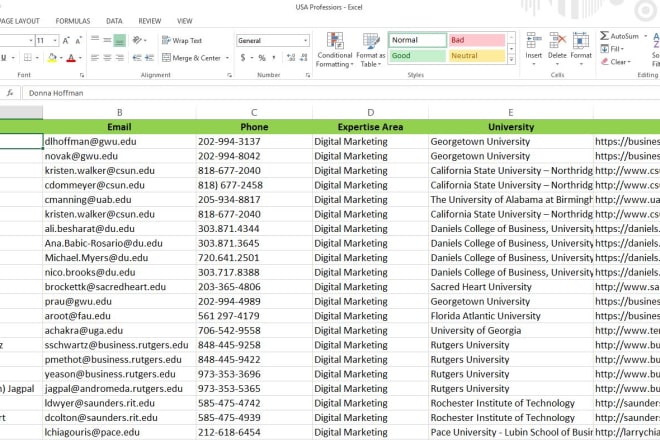Click Merge & Center
Viewport: 660px width, 440px height.
[x=192, y=58]
